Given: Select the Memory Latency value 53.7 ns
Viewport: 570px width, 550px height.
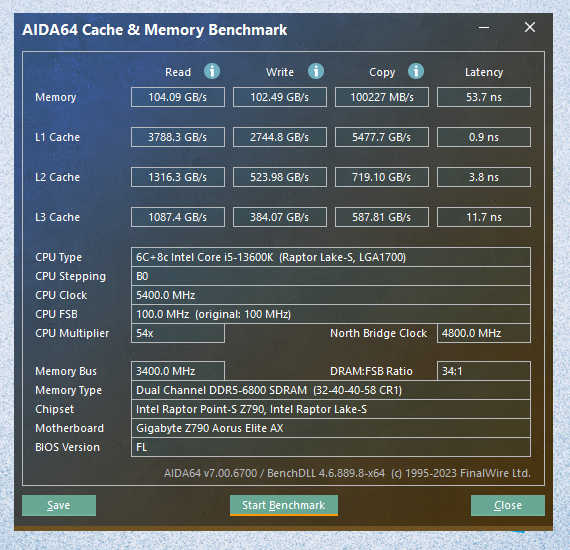Looking at the screenshot, I should (x=484, y=97).
